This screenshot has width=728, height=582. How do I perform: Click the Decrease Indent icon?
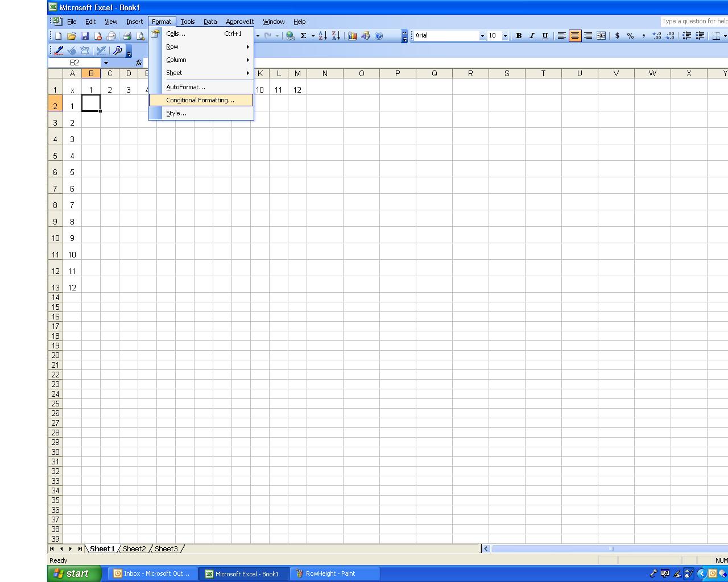(x=686, y=36)
